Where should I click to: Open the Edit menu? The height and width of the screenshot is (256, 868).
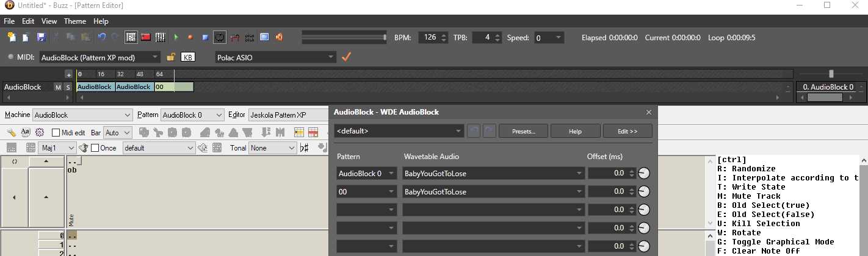point(28,21)
